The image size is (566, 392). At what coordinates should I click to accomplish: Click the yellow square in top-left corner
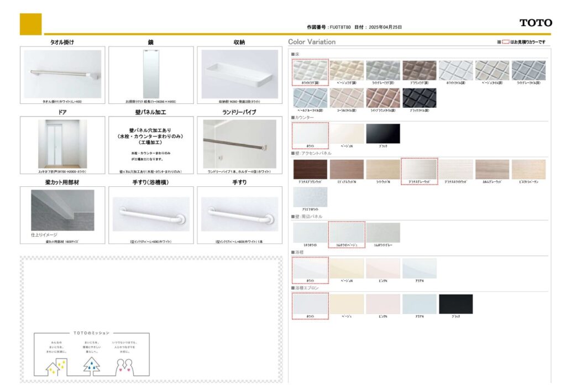(x=30, y=24)
